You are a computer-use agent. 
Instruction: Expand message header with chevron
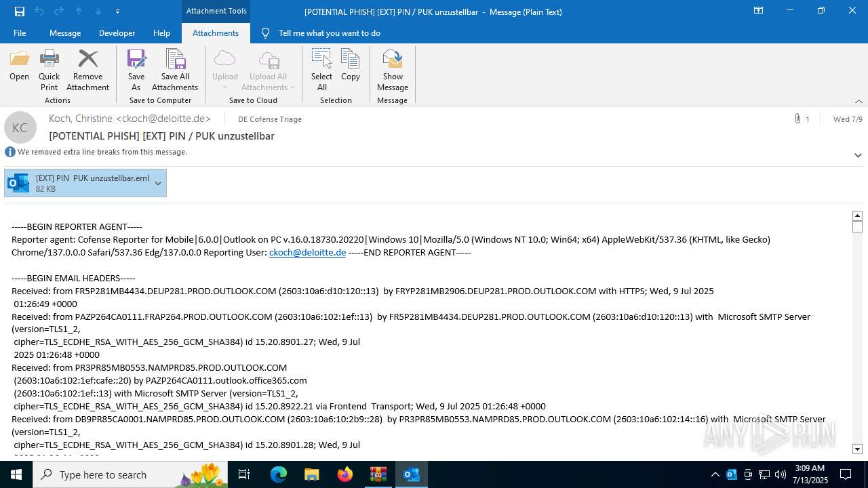(858, 155)
